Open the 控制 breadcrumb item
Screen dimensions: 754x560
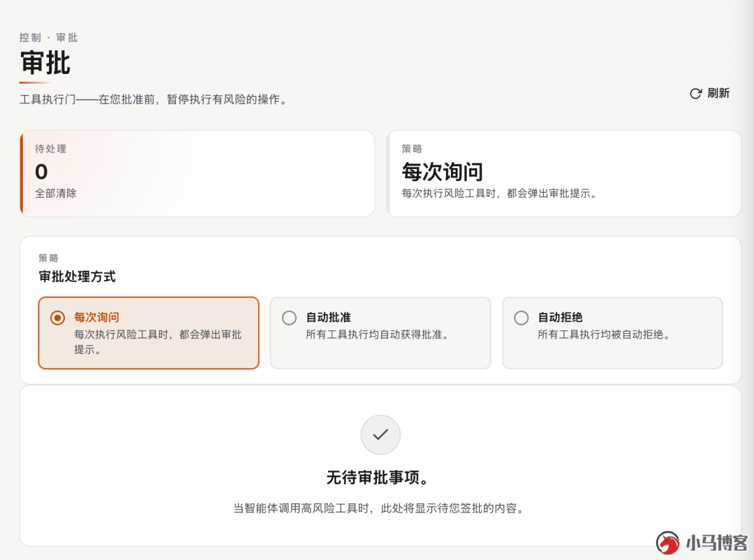(30, 38)
